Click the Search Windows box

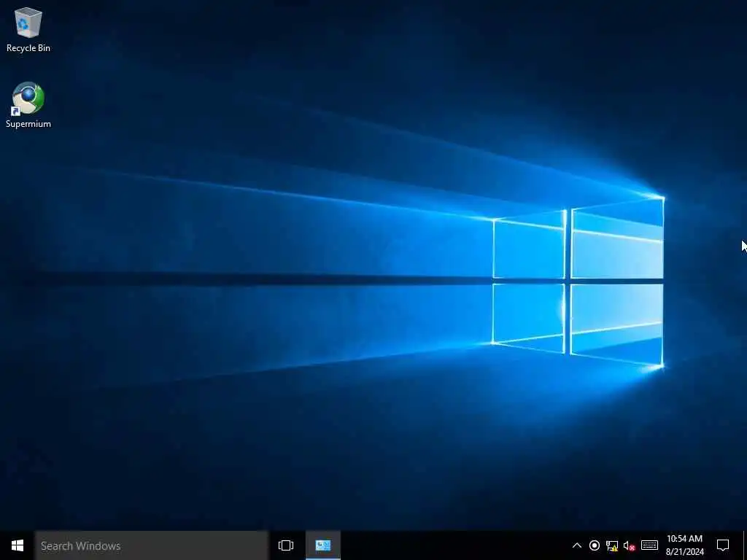coord(152,545)
